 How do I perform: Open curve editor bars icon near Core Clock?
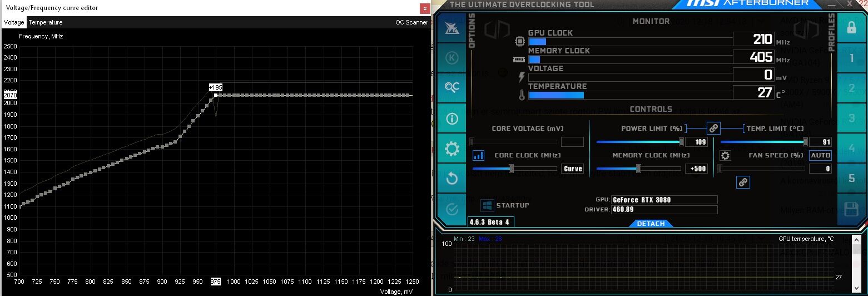pyautogui.click(x=478, y=155)
